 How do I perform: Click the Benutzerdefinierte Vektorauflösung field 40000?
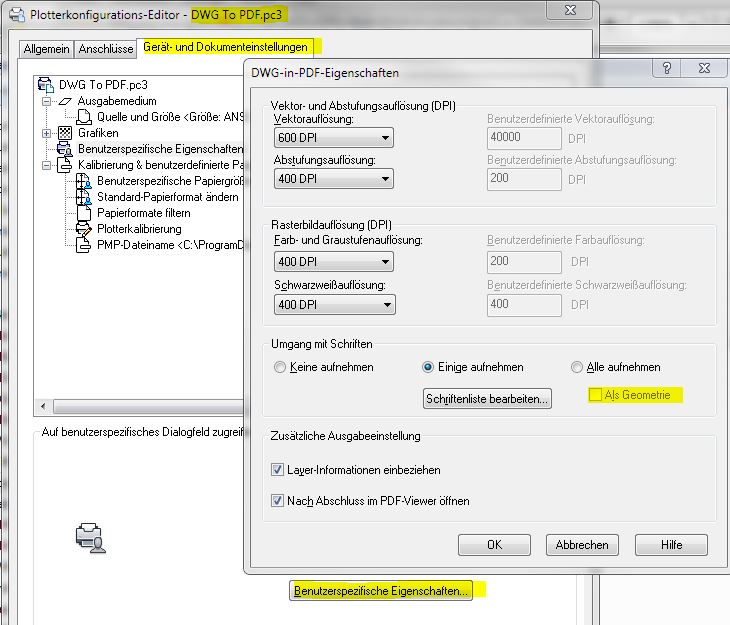tap(524, 138)
